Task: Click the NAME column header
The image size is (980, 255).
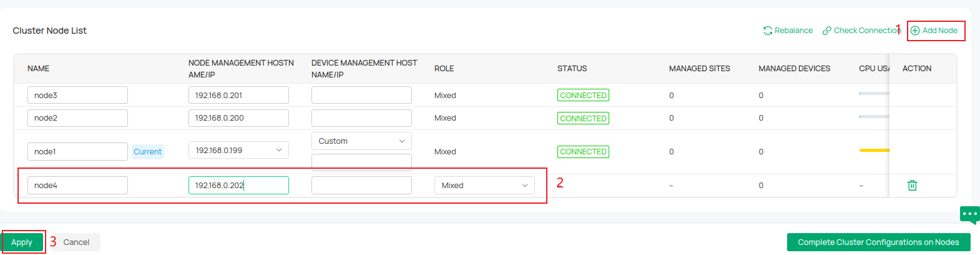Action: coord(38,69)
